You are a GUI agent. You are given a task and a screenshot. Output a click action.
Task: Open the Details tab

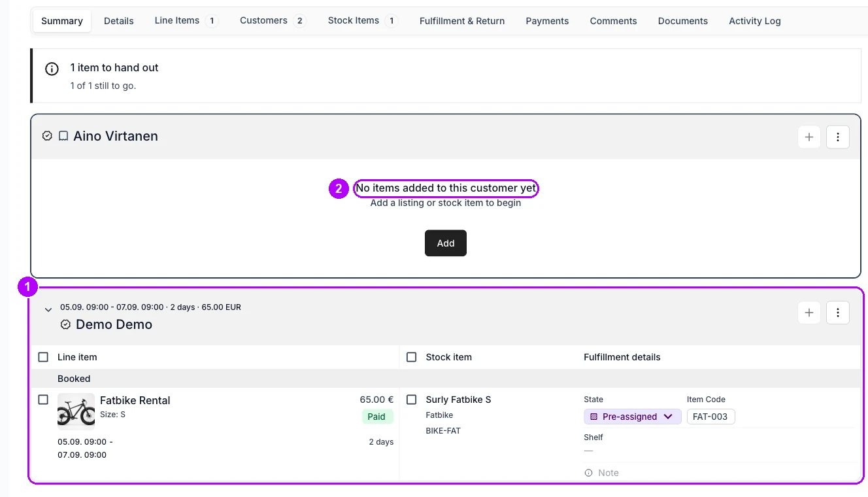click(x=119, y=21)
